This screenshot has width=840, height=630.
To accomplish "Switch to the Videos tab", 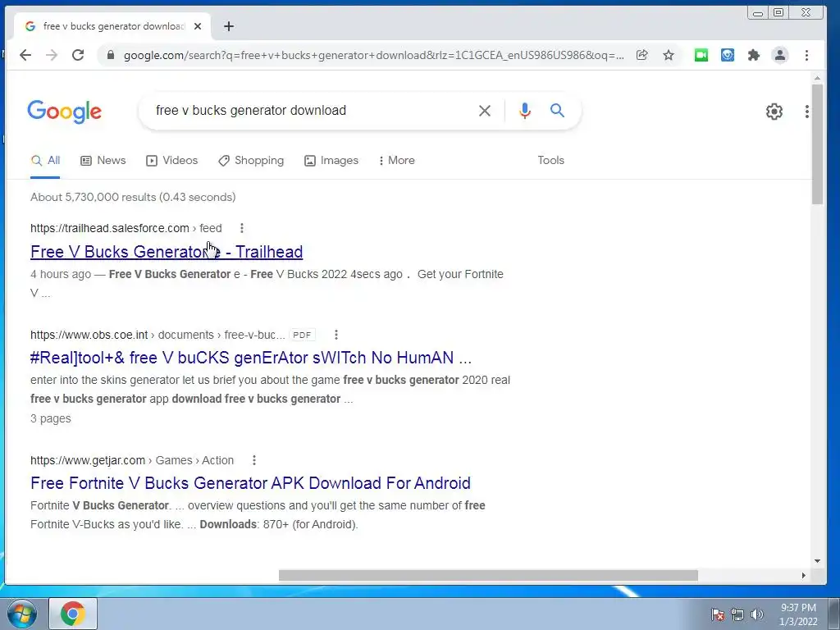I will (x=172, y=160).
